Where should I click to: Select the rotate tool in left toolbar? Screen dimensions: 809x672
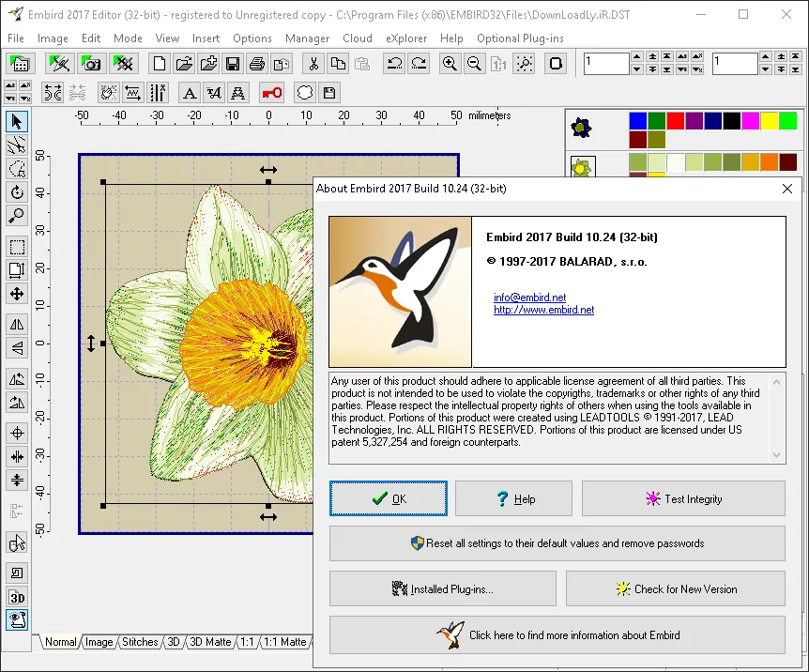(x=17, y=192)
